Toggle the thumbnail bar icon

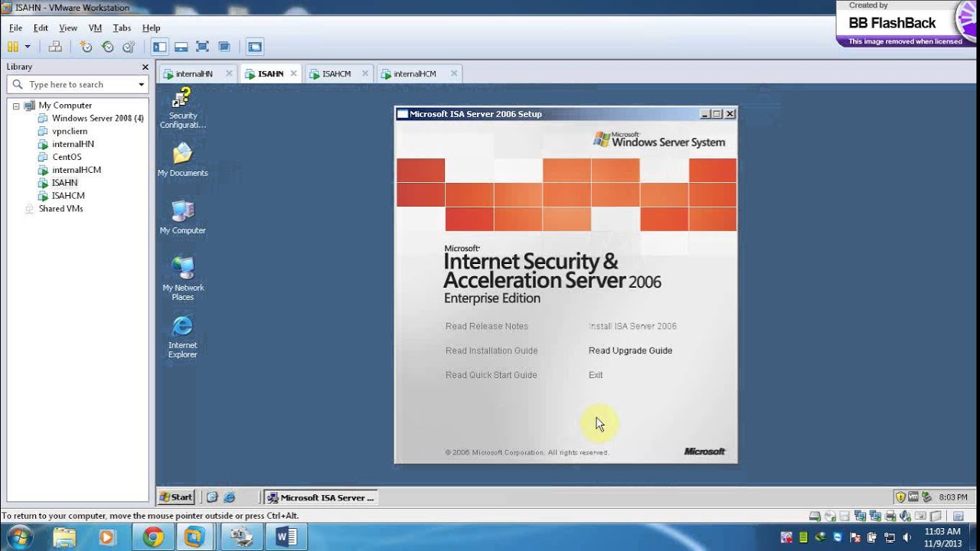pyautogui.click(x=181, y=47)
